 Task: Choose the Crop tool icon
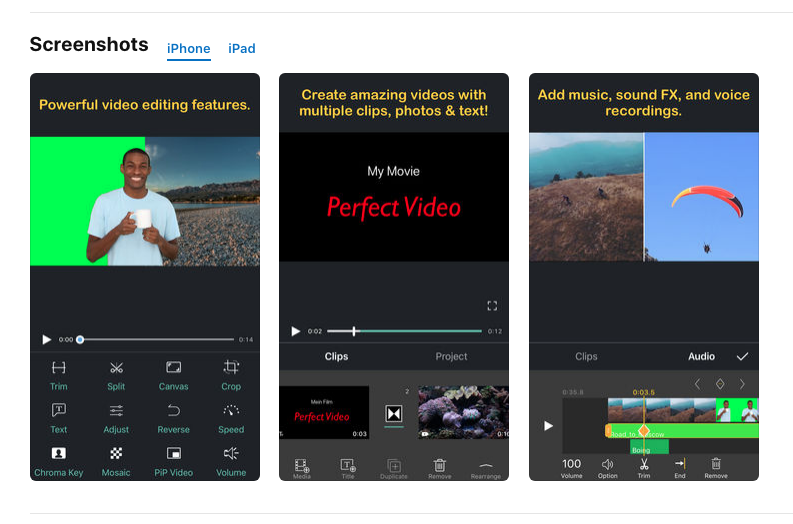pyautogui.click(x=231, y=367)
